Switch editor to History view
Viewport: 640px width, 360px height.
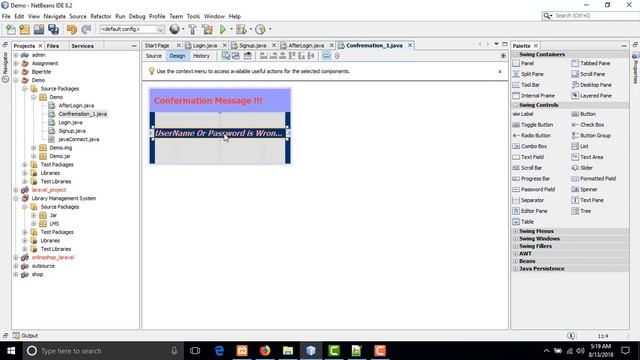[201, 56]
